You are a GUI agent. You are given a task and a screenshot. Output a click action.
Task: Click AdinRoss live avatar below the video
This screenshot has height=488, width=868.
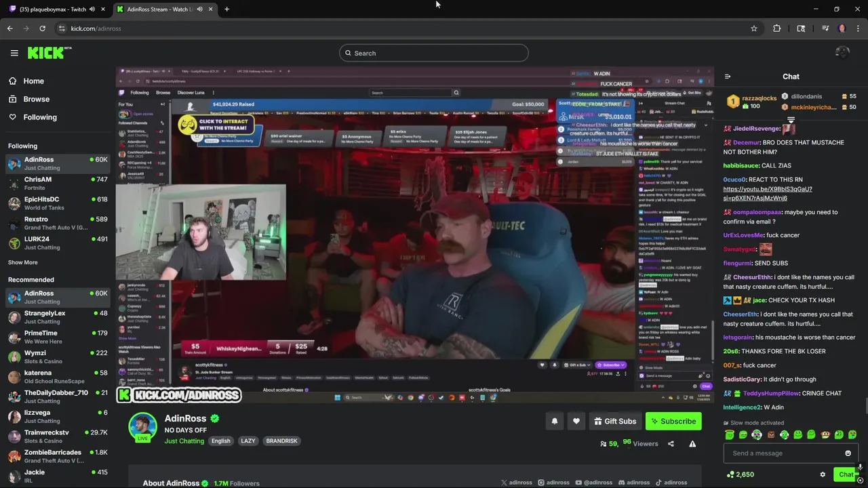tap(142, 427)
